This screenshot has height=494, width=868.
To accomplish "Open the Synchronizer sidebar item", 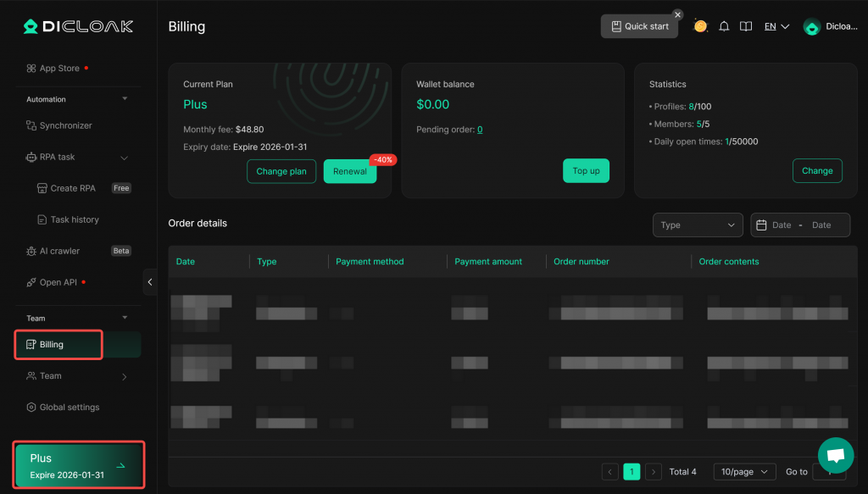I will pos(65,125).
